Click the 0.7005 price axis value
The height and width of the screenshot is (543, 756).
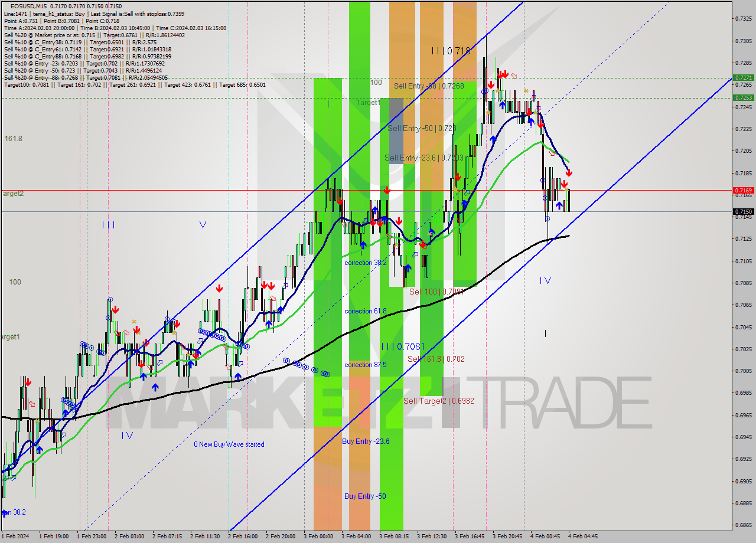coord(744,371)
